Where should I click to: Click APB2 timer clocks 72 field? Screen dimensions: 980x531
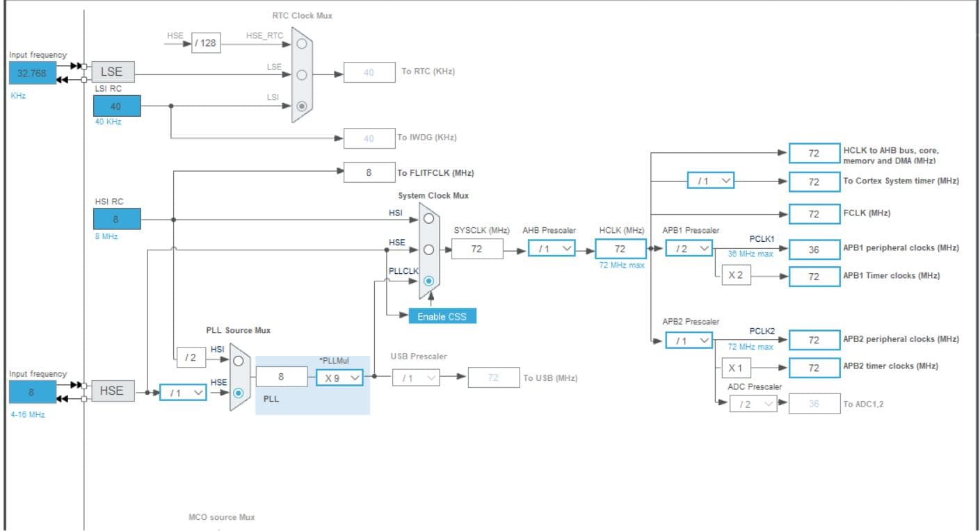[814, 367]
